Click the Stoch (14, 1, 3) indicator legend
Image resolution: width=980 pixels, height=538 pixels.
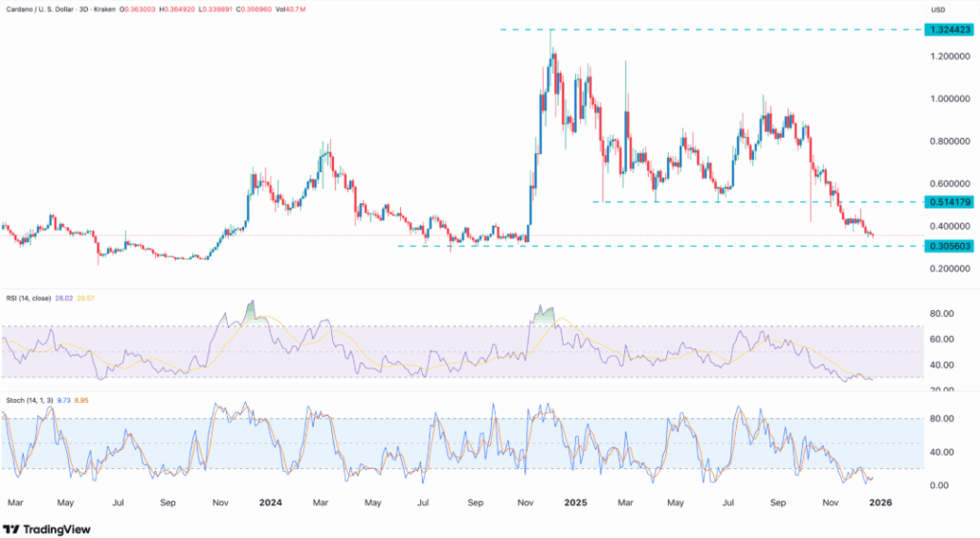30,400
